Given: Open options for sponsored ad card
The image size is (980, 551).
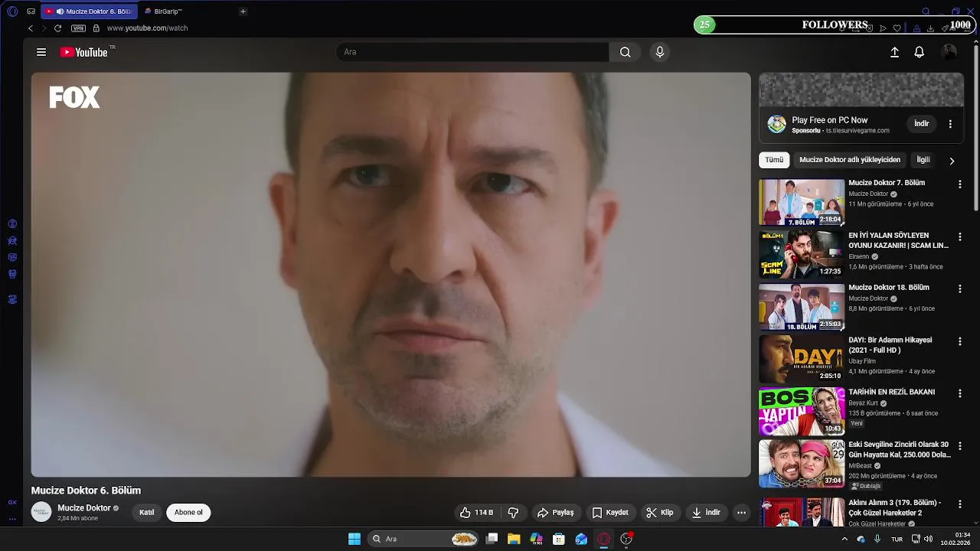Looking at the screenshot, I should coord(950,124).
